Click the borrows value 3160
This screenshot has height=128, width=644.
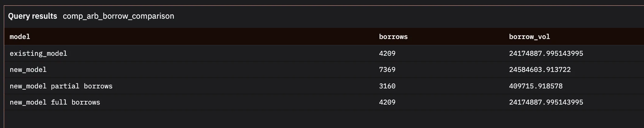tap(387, 86)
